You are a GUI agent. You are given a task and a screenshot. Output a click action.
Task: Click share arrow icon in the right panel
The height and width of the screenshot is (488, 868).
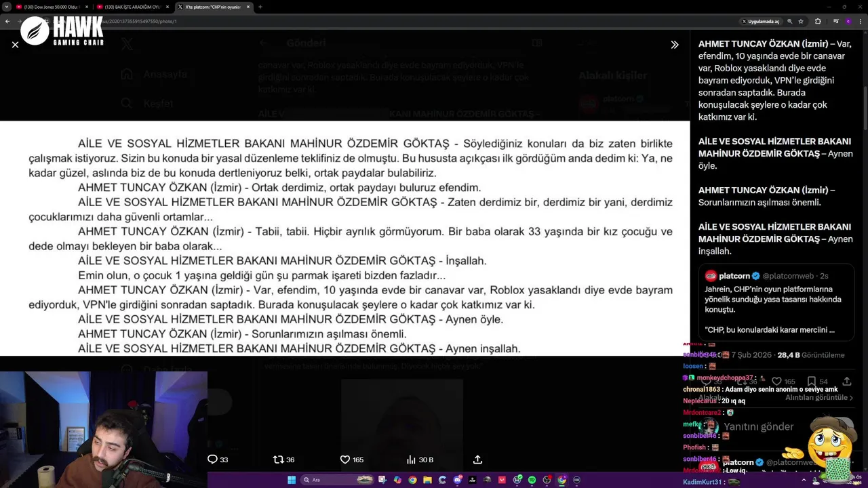coord(846,382)
